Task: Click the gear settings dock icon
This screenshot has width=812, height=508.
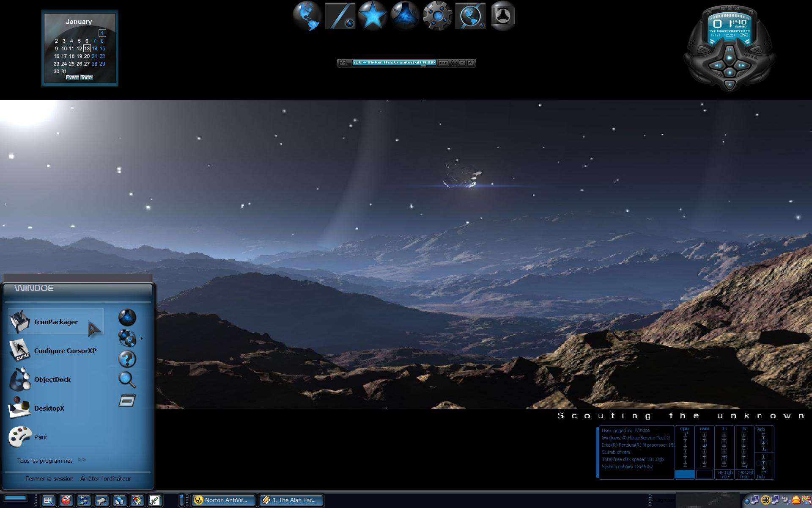Action: point(437,16)
